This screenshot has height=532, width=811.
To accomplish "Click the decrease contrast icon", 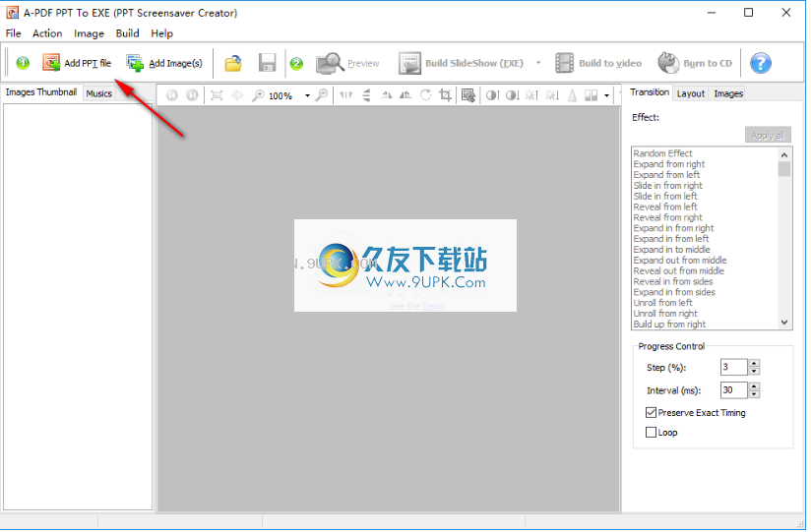I will click(512, 95).
